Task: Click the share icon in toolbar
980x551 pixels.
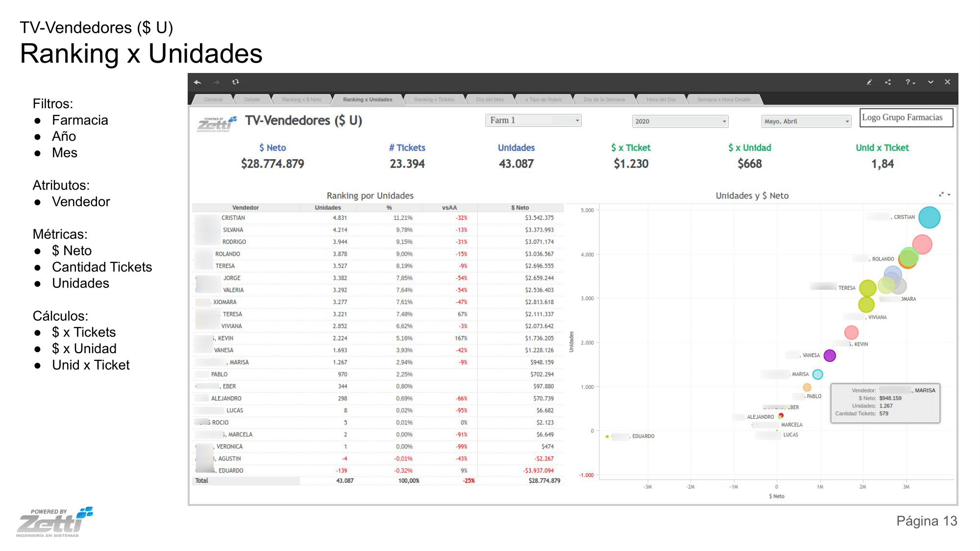Action: tap(888, 82)
